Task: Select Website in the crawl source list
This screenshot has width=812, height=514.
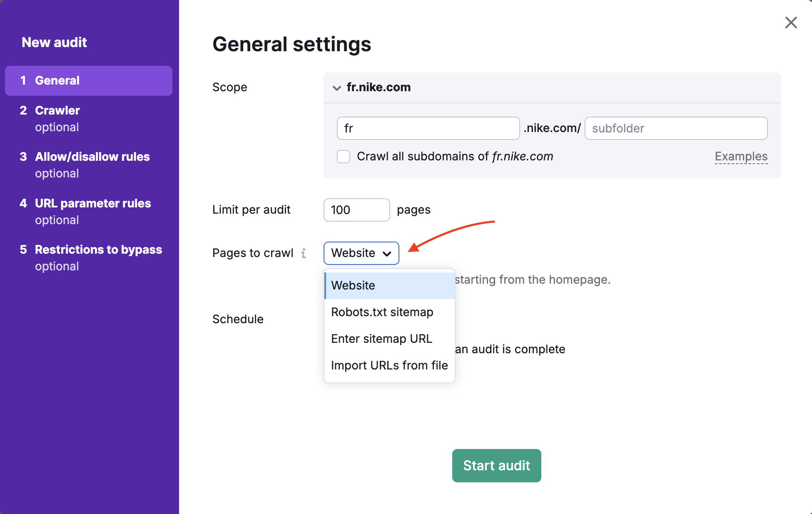Action: tap(353, 285)
